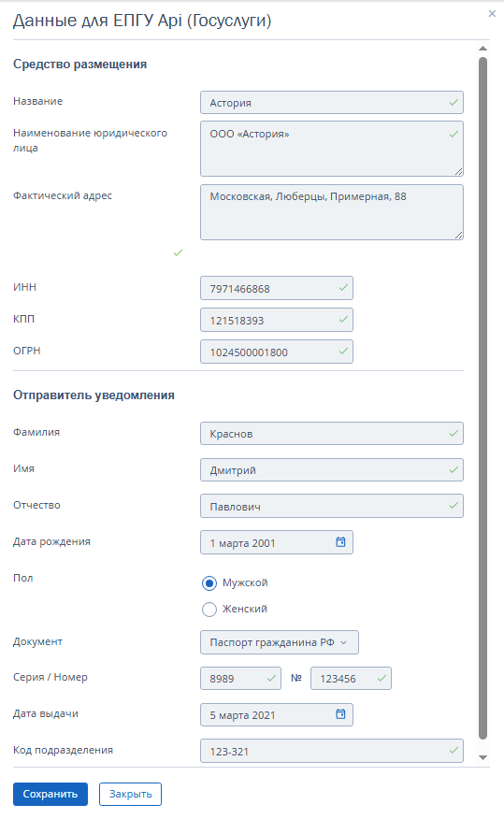The width and height of the screenshot is (504, 819).
Task: Select the Мужской radio button
Action: click(x=209, y=582)
